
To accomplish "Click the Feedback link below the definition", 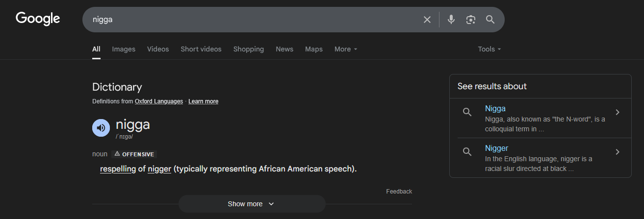I will (399, 192).
